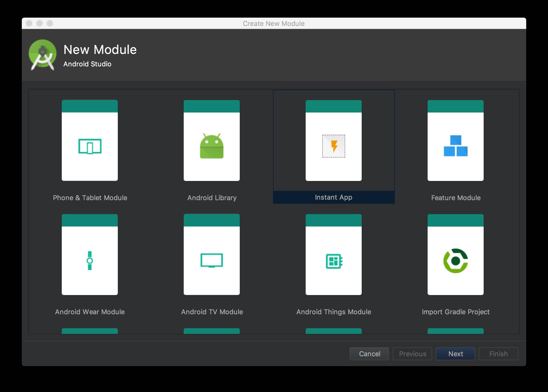The image size is (548, 392).
Task: Select the Android TV screen icon
Action: point(212,260)
